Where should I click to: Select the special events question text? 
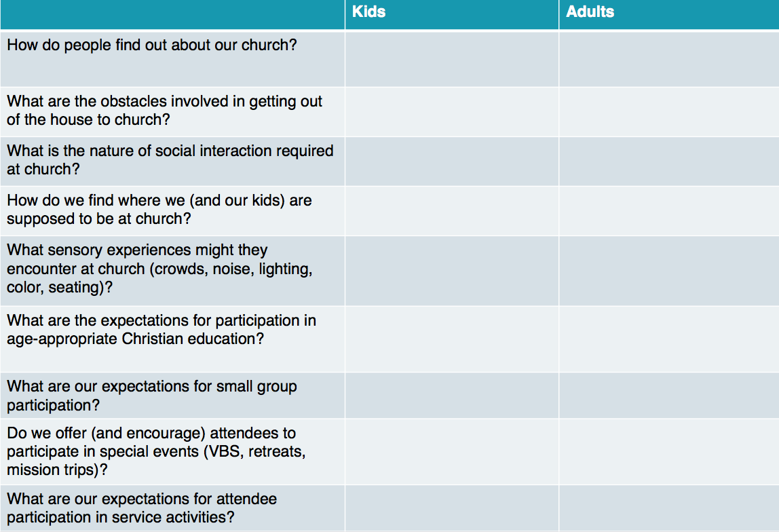[156, 451]
